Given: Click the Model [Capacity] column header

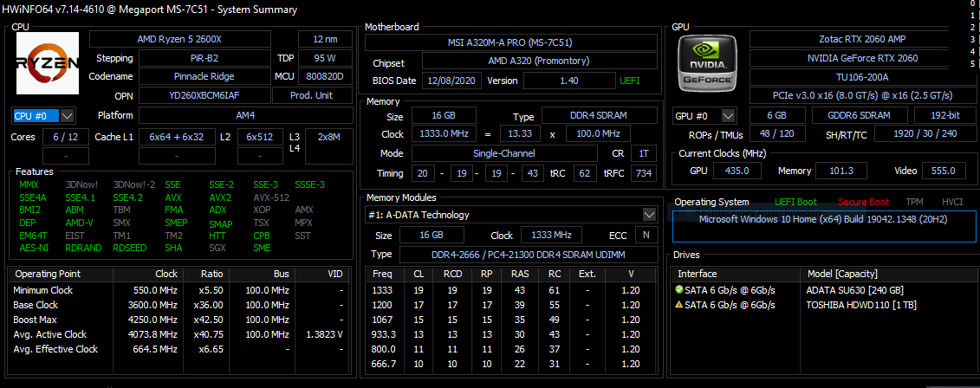Looking at the screenshot, I should pyautogui.click(x=888, y=274).
